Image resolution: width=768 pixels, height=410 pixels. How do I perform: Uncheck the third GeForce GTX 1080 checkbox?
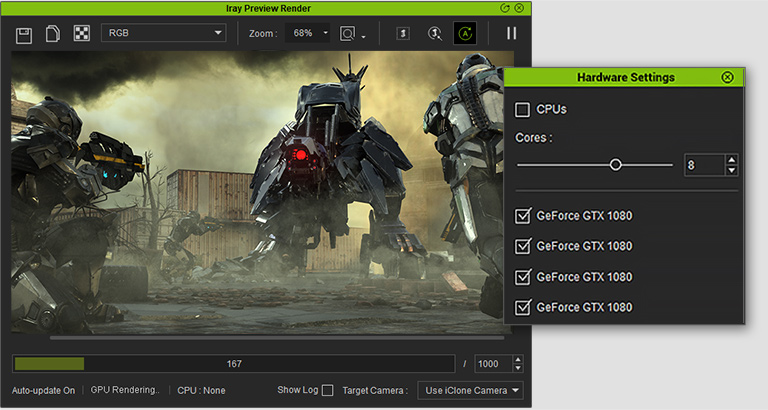click(523, 277)
